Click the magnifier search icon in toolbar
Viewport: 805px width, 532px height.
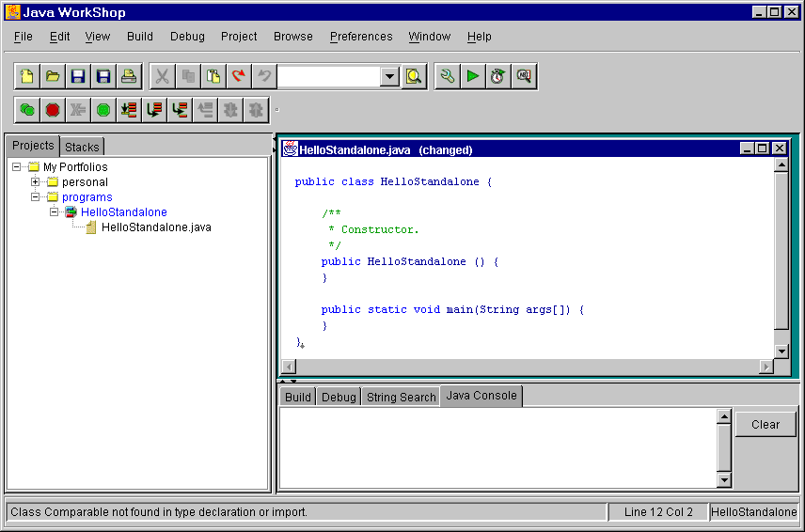(415, 76)
